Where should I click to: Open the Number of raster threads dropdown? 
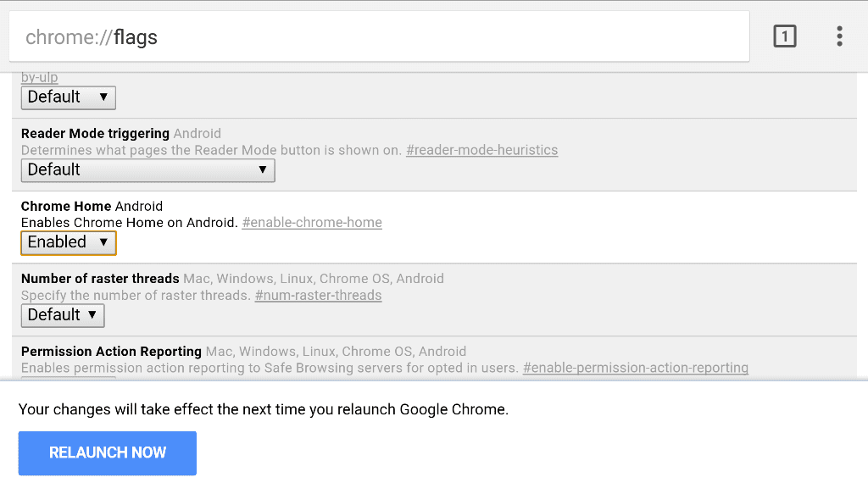pos(62,315)
